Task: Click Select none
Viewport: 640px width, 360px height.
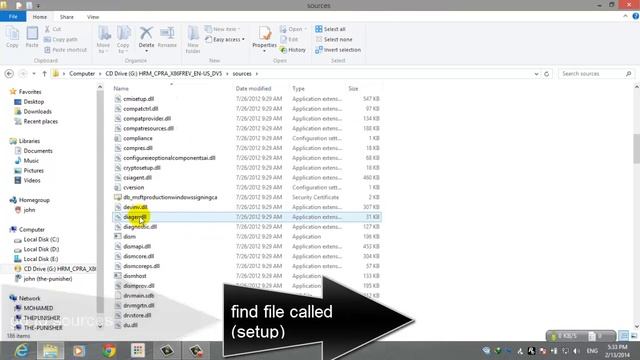Action: coord(333,40)
